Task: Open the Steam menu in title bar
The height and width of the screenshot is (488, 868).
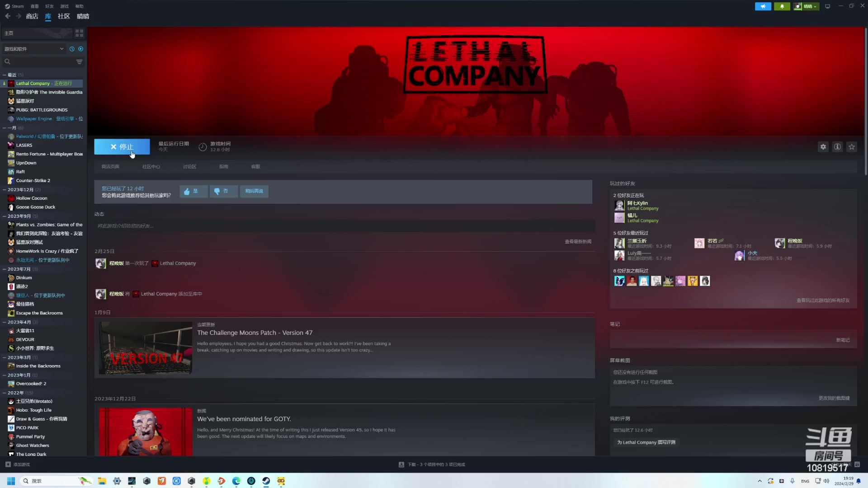Action: click(x=14, y=6)
